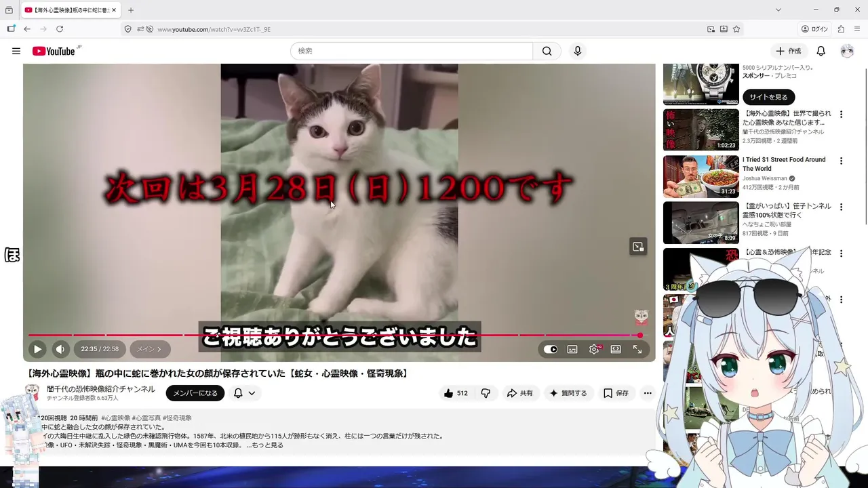Image resolution: width=868 pixels, height=488 pixels.
Task: Dislike the video with thumbs down
Action: (486, 393)
